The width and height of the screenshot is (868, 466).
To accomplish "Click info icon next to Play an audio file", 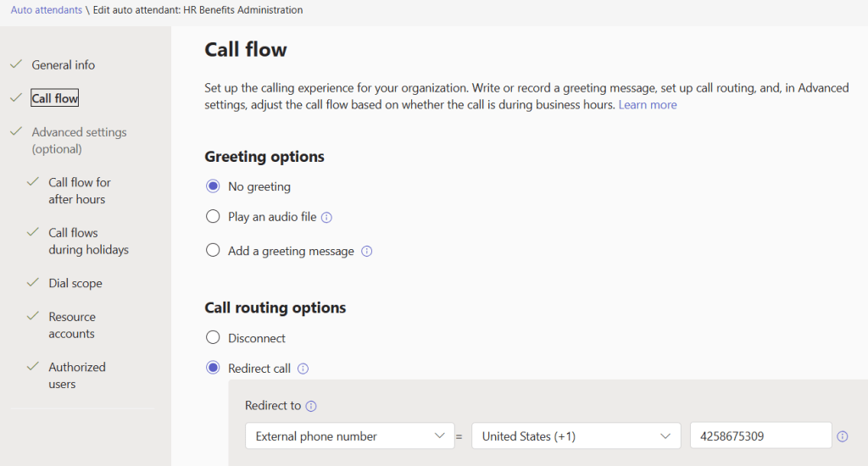I will [327, 217].
